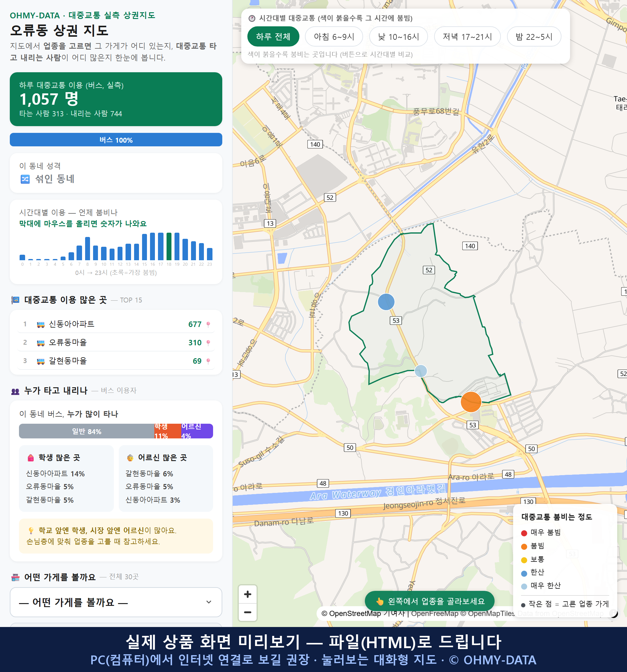Click the bus icon beside 갈현동마을
This screenshot has height=672, width=627.
pyautogui.click(x=40, y=361)
